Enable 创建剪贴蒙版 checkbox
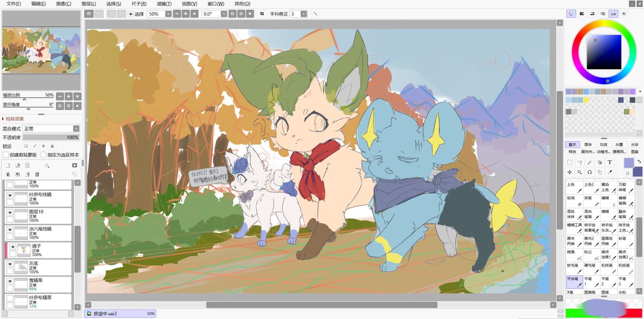This screenshot has width=644, height=319. pyautogui.click(x=5, y=155)
